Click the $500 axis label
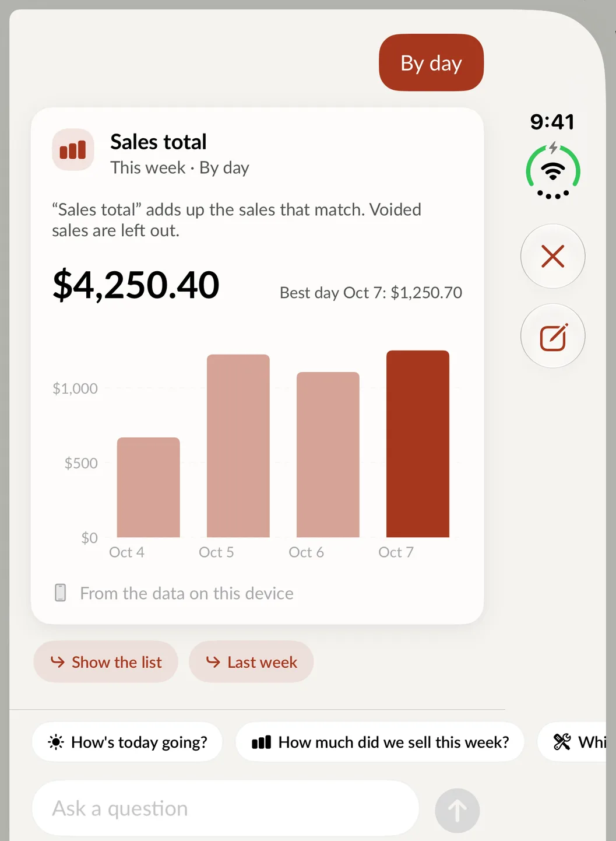616x841 pixels. pos(81,463)
